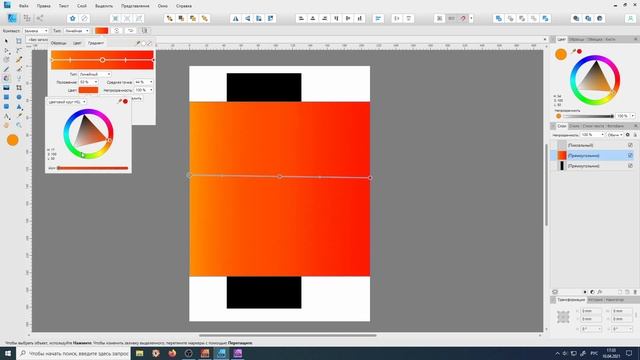Select the Artboard tool

[x=19, y=41]
